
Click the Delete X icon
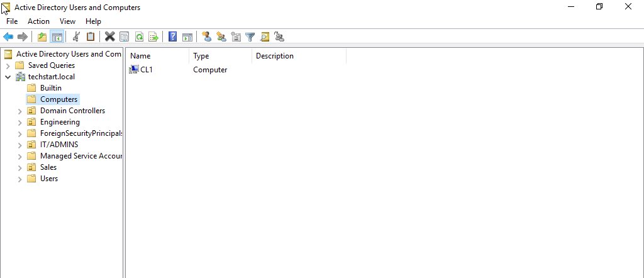(x=109, y=37)
